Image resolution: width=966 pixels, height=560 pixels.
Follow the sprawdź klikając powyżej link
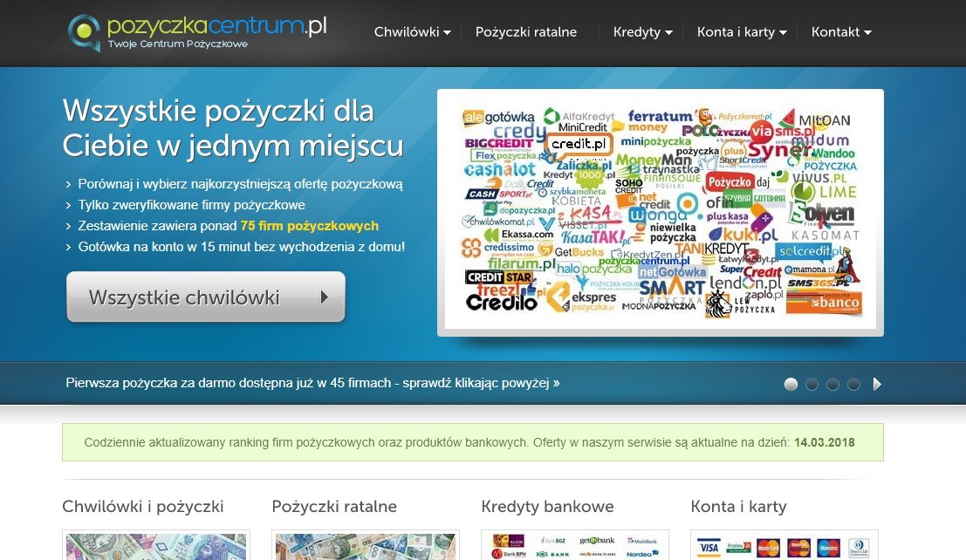[x=312, y=383]
